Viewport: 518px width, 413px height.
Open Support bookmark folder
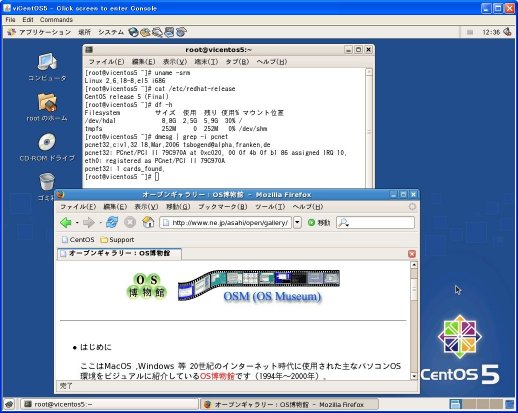[117, 240]
